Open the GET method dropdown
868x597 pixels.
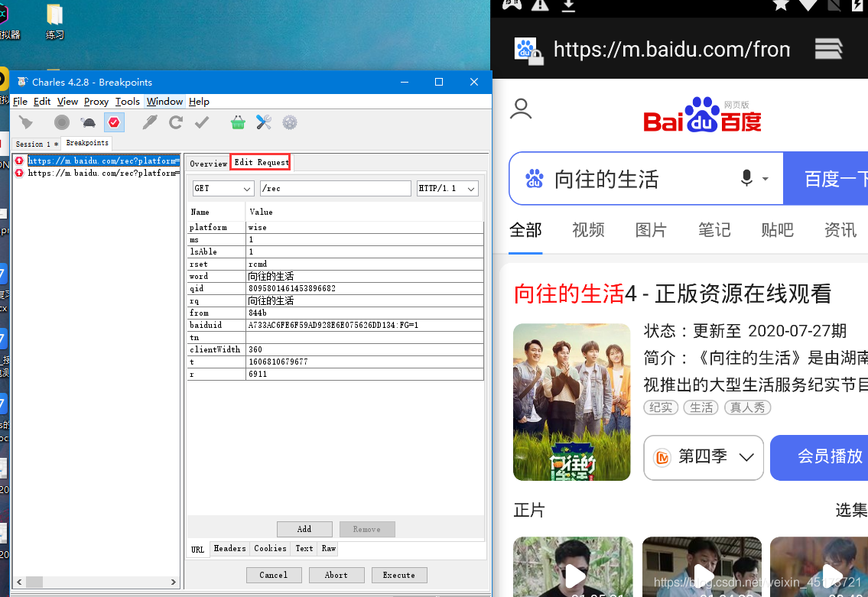coord(223,188)
